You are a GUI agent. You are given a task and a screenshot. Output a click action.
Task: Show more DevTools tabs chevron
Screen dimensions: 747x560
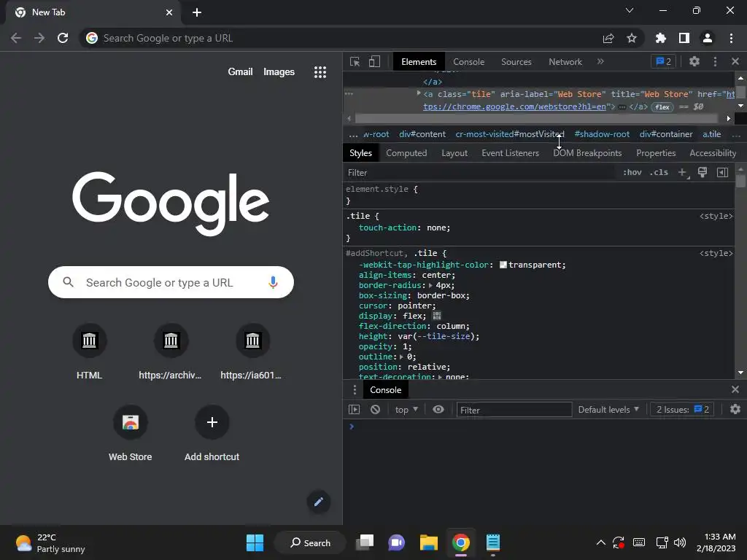tap(600, 61)
